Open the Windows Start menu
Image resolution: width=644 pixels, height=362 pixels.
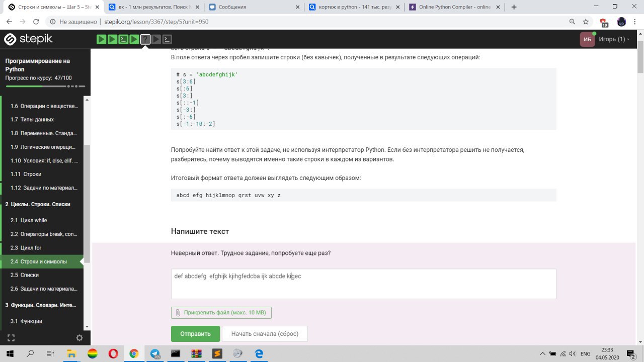tap(9, 353)
